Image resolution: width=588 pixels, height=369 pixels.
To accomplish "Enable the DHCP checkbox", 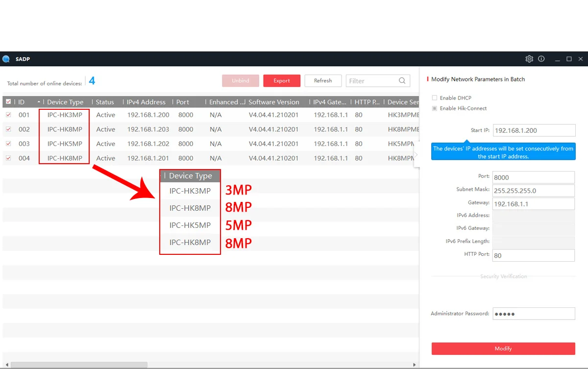I will point(435,98).
